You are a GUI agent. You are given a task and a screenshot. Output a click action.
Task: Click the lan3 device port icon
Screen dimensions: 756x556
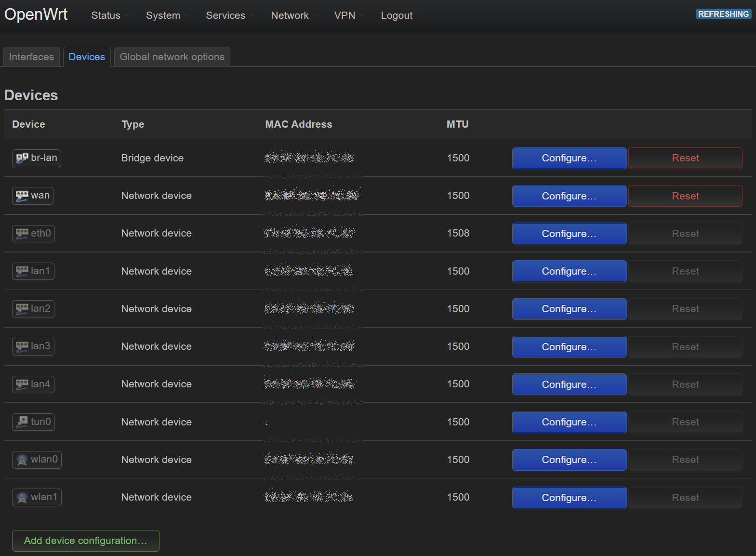pyautogui.click(x=22, y=346)
